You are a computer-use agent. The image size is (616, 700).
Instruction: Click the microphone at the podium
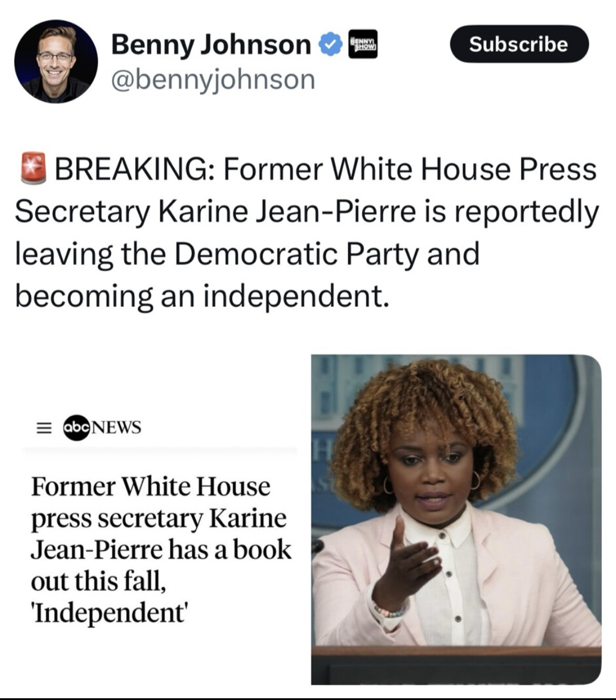pyautogui.click(x=317, y=547)
